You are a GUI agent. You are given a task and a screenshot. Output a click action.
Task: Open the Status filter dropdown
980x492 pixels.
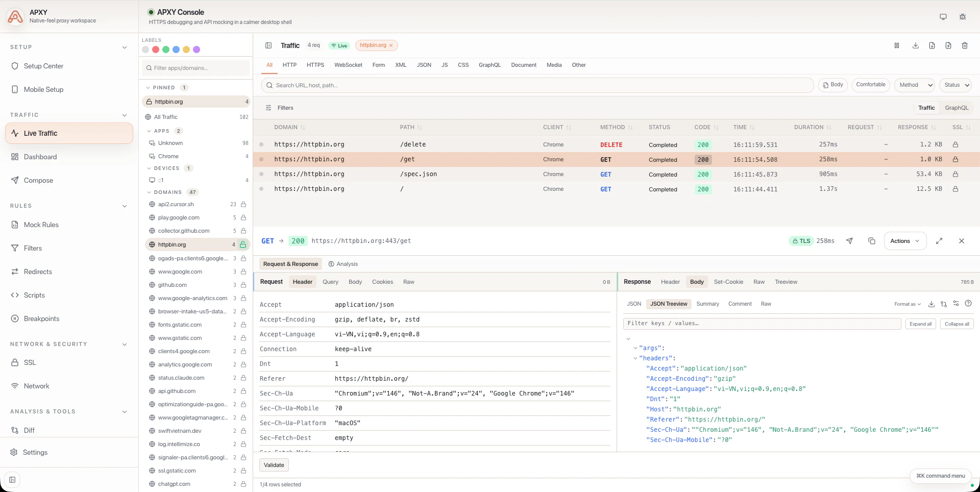[x=957, y=85]
